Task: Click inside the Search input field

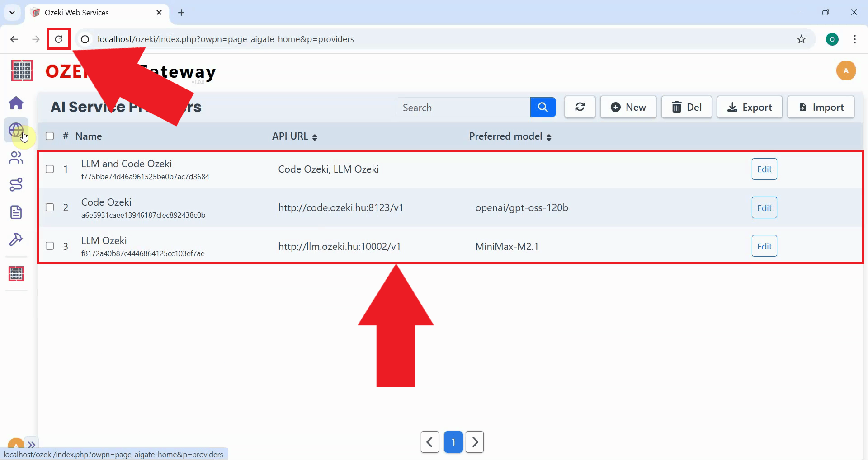Action: tap(461, 107)
